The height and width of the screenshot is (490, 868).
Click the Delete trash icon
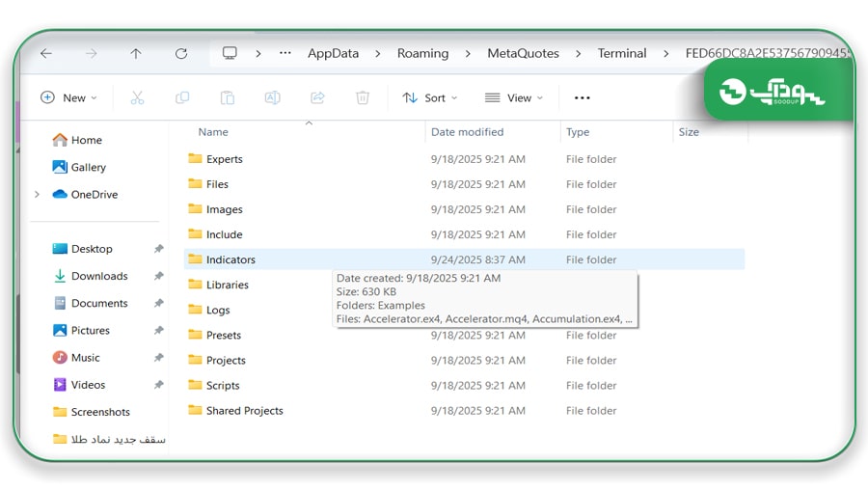click(x=363, y=98)
